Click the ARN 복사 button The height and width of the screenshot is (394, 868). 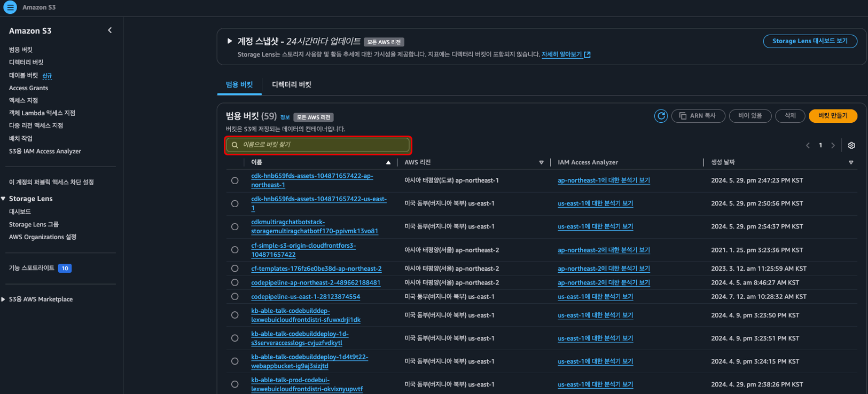pos(698,116)
